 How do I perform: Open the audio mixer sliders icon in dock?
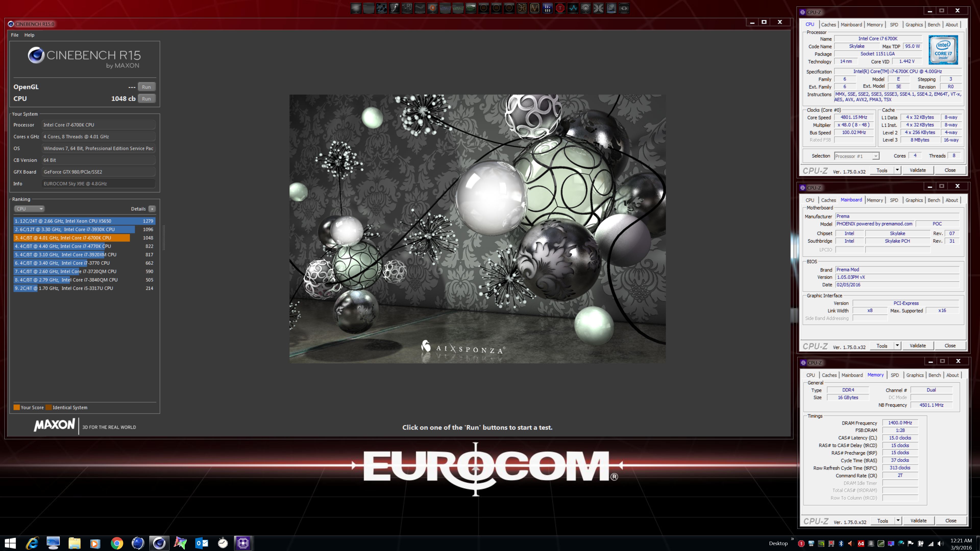coord(407,8)
